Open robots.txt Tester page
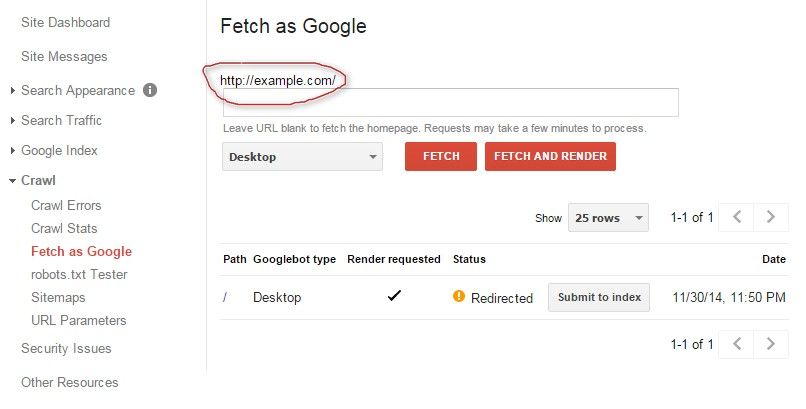The image size is (806, 409). point(79,274)
